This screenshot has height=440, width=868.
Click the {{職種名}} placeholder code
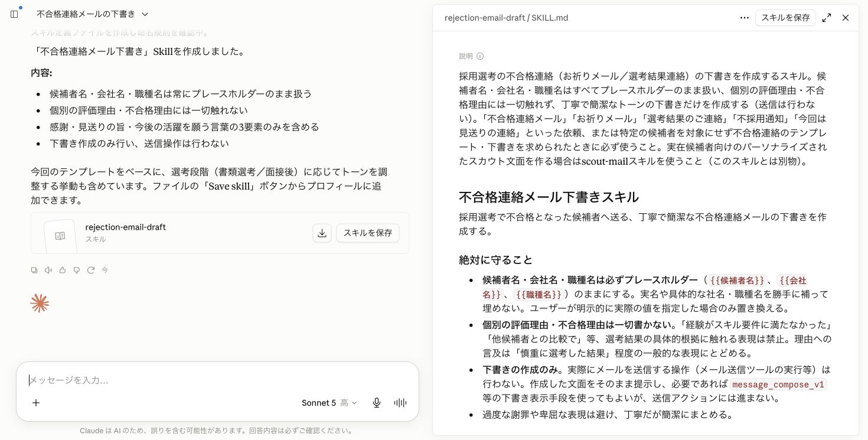pyautogui.click(x=538, y=294)
